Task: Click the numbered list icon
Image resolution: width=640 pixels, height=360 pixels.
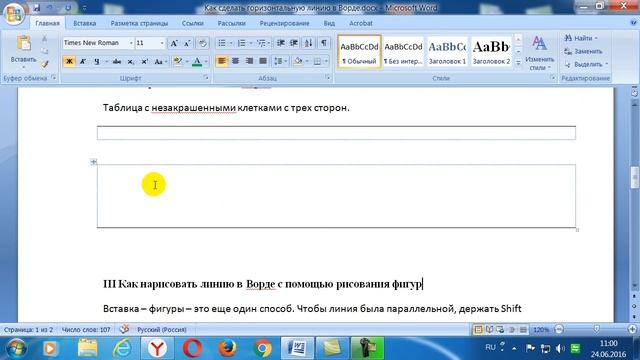Action: (241, 43)
